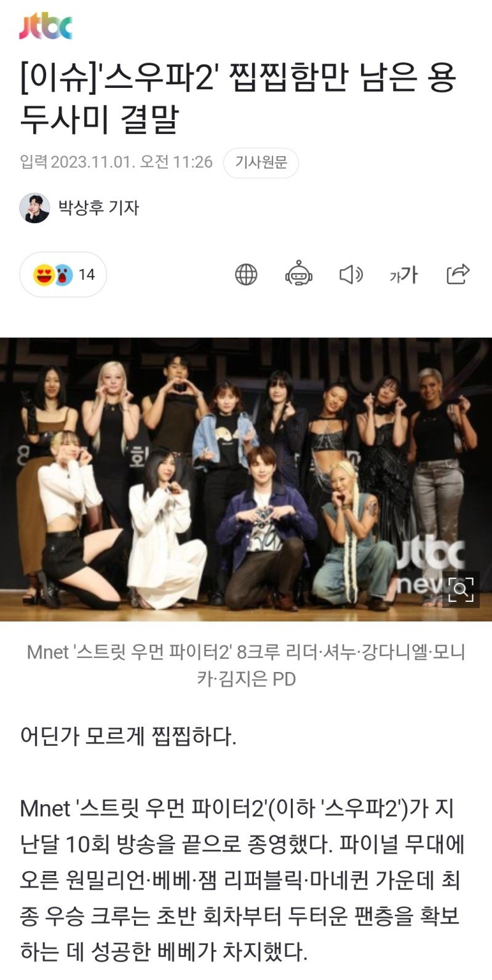The height and width of the screenshot is (980, 492).
Task: Open the JTBC logo at top
Action: click(46, 26)
